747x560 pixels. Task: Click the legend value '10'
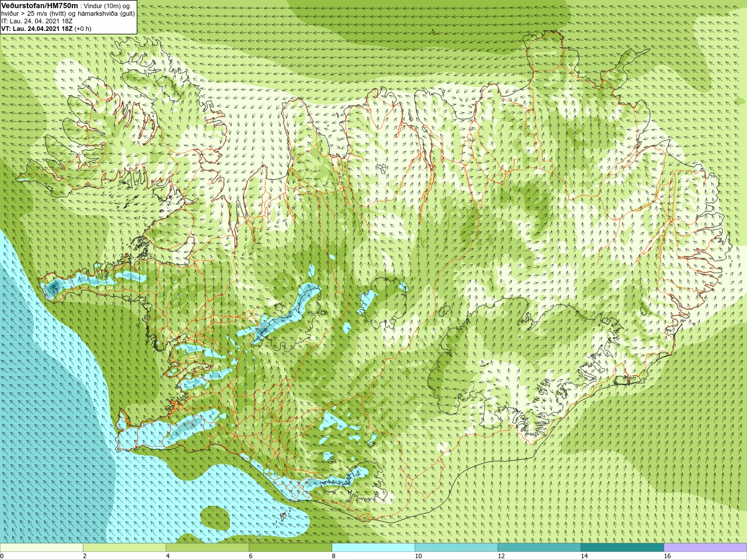[x=418, y=556]
